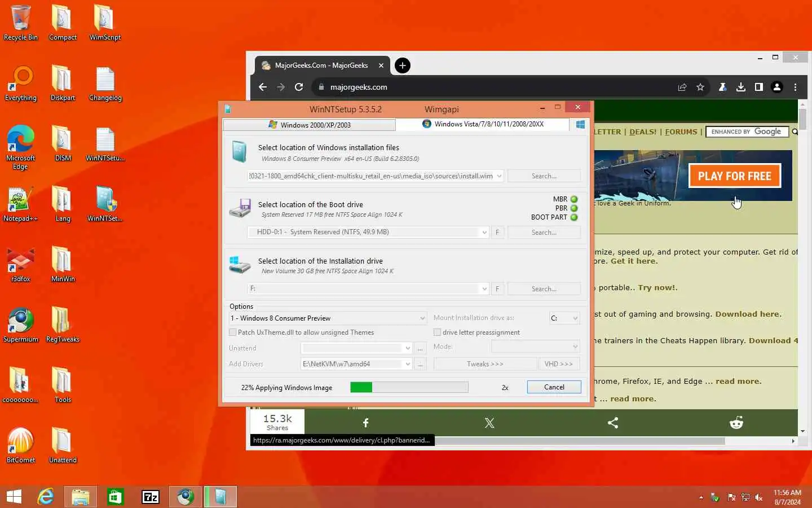Viewport: 812px width, 508px height.
Task: Click the Applying Windows Image progress bar
Action: tap(409, 387)
